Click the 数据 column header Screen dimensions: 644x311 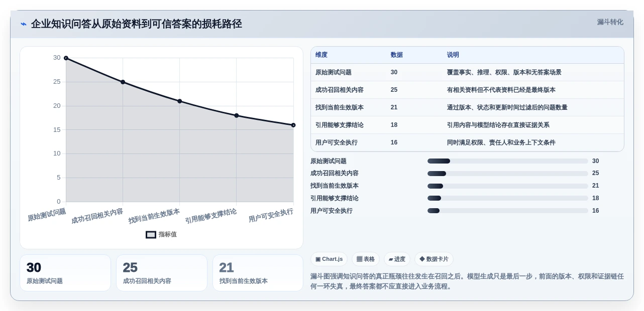pyautogui.click(x=397, y=55)
